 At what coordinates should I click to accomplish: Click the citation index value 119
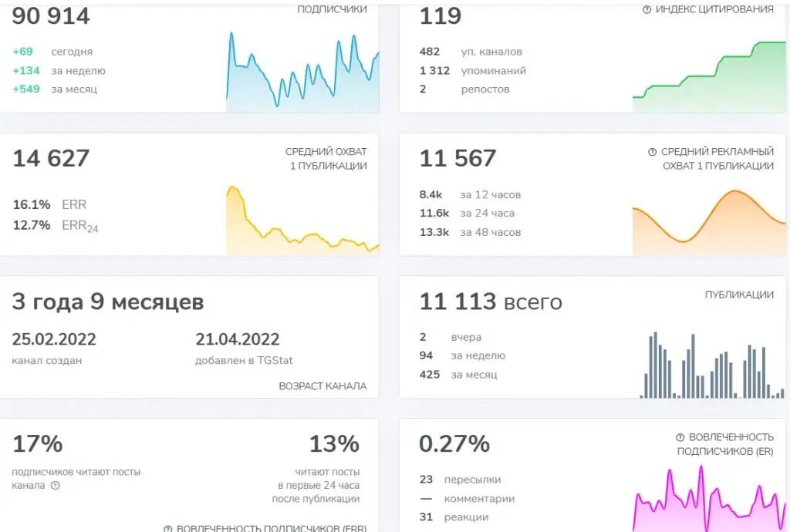pos(441,15)
